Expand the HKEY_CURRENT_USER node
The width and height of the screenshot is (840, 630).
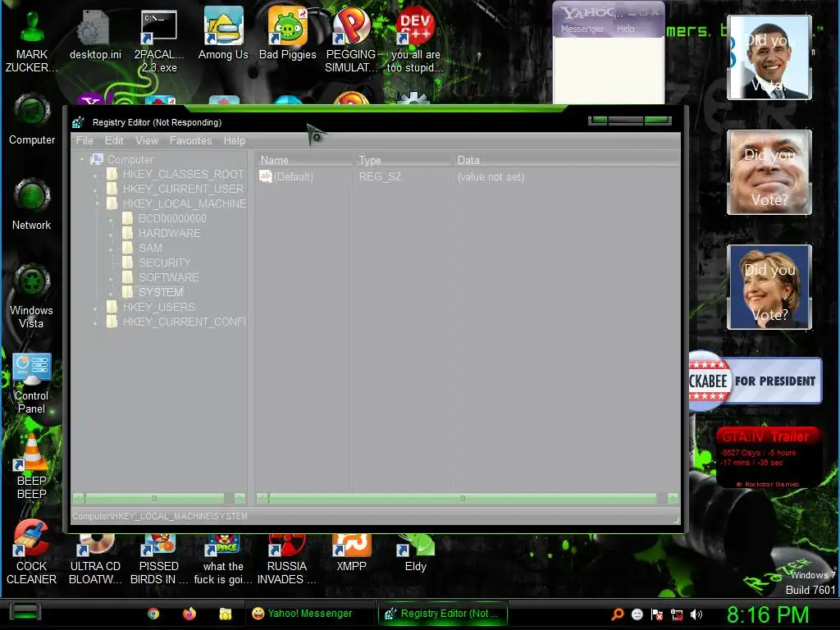(x=97, y=189)
